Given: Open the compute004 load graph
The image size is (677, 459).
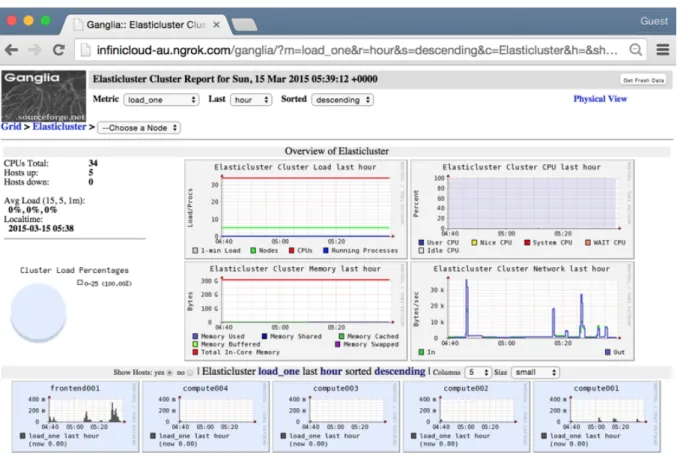Looking at the screenshot, I should pyautogui.click(x=206, y=417).
